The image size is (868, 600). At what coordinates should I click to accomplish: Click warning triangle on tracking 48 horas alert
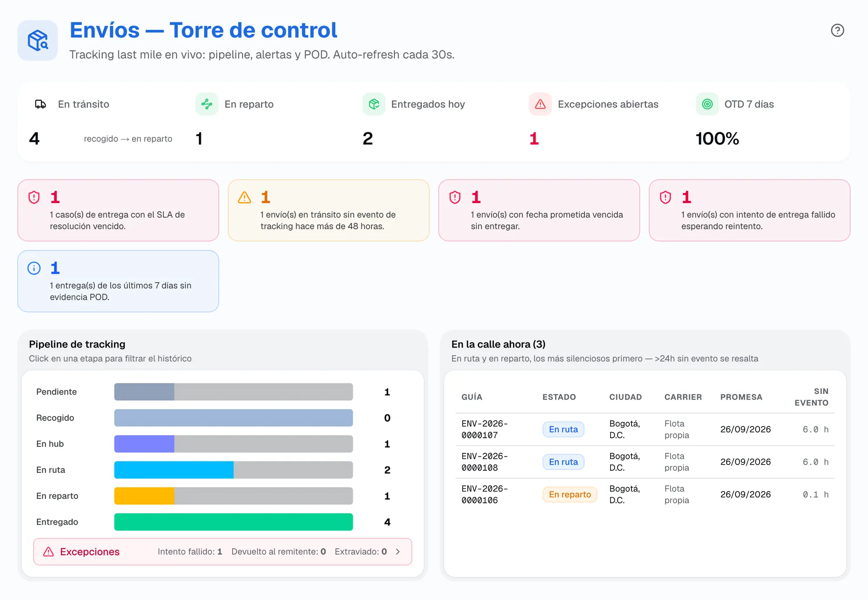244,197
